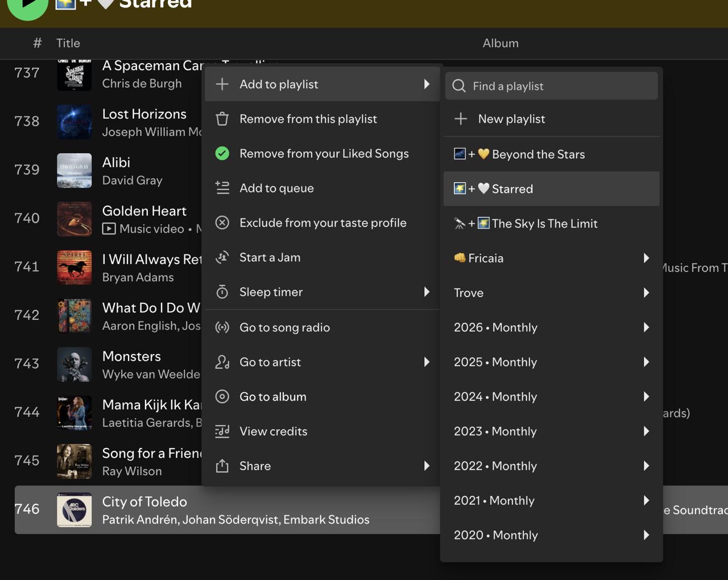The width and height of the screenshot is (728, 580).
Task: Select the Exclude from taste profile icon
Action: coord(222,223)
